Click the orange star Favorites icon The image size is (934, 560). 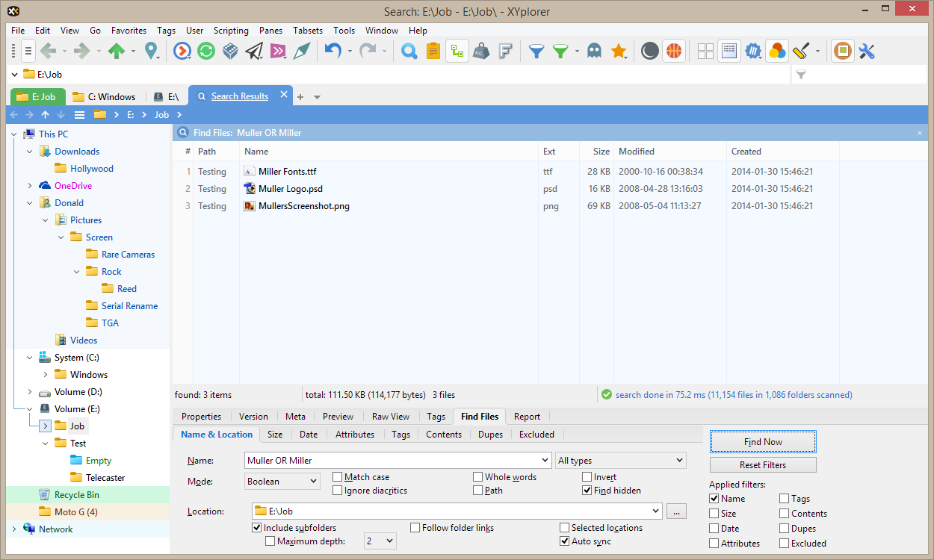(619, 51)
